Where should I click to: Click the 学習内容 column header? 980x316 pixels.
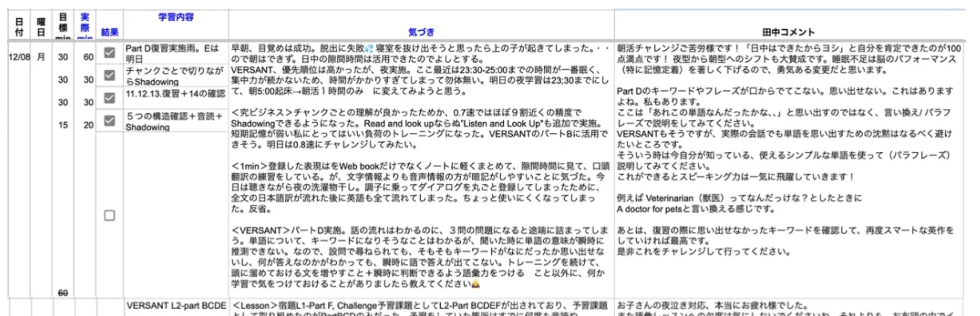click(x=176, y=17)
